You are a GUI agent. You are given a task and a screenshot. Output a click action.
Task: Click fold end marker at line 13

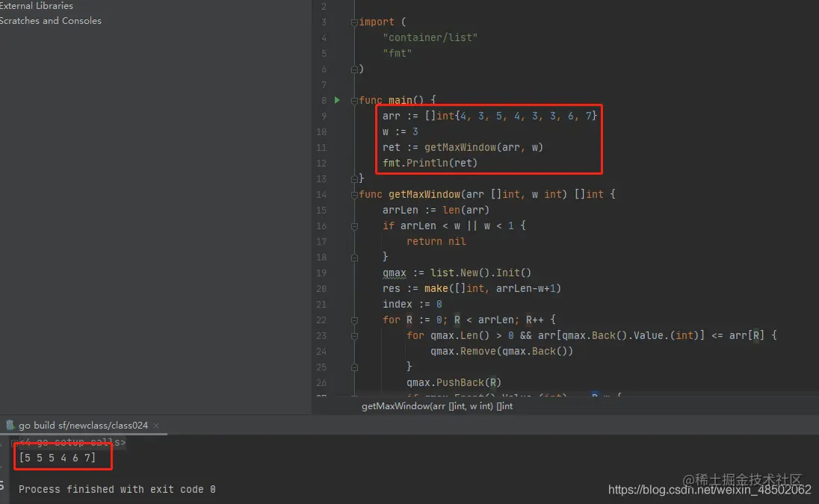[x=354, y=178]
